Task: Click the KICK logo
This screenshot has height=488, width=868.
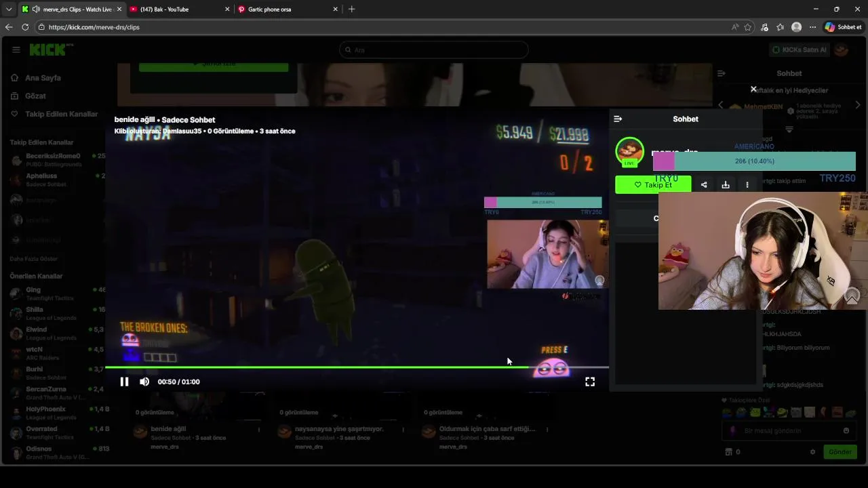Action: click(x=51, y=49)
